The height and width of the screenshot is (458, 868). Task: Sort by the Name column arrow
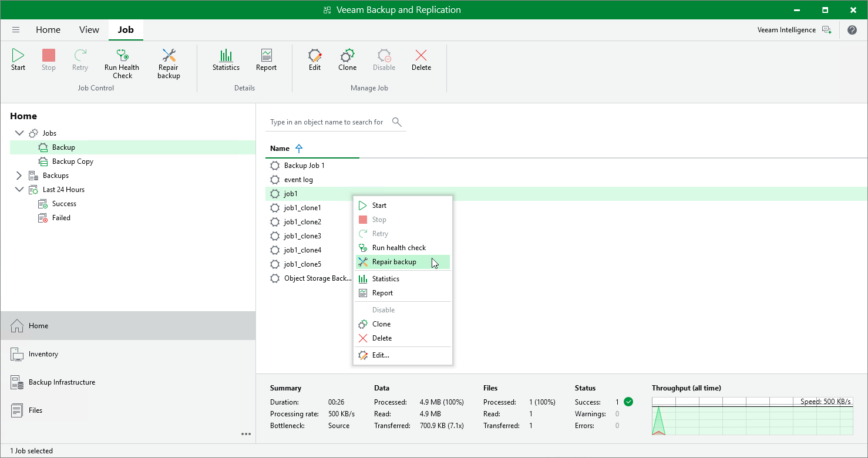pyautogui.click(x=299, y=149)
